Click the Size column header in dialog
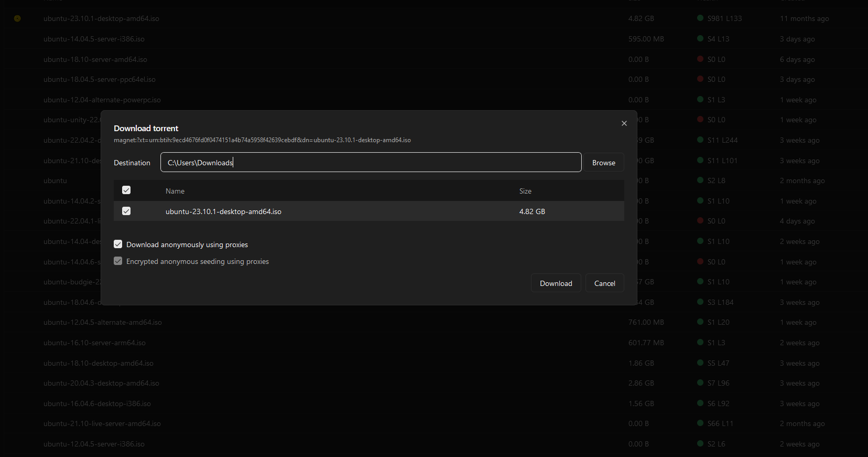 (x=525, y=191)
